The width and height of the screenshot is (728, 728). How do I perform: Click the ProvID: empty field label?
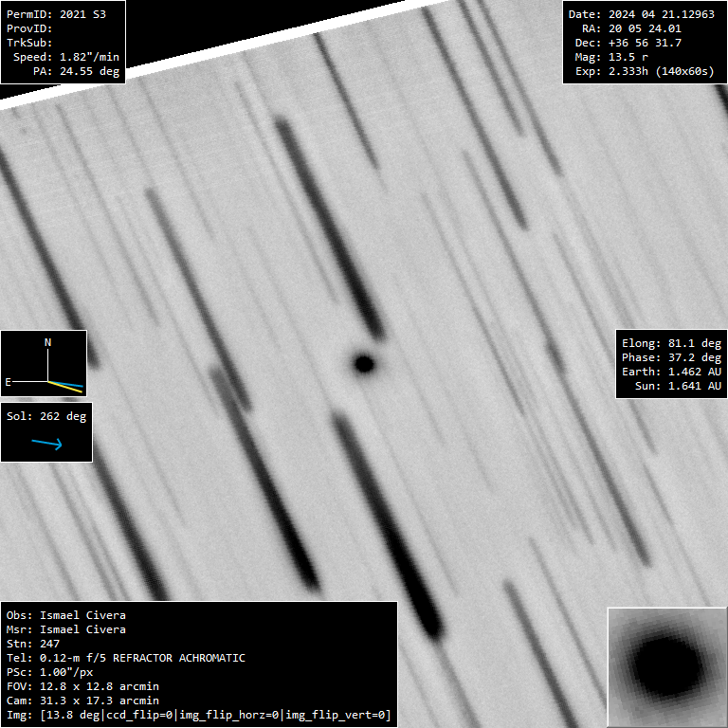click(x=29, y=28)
